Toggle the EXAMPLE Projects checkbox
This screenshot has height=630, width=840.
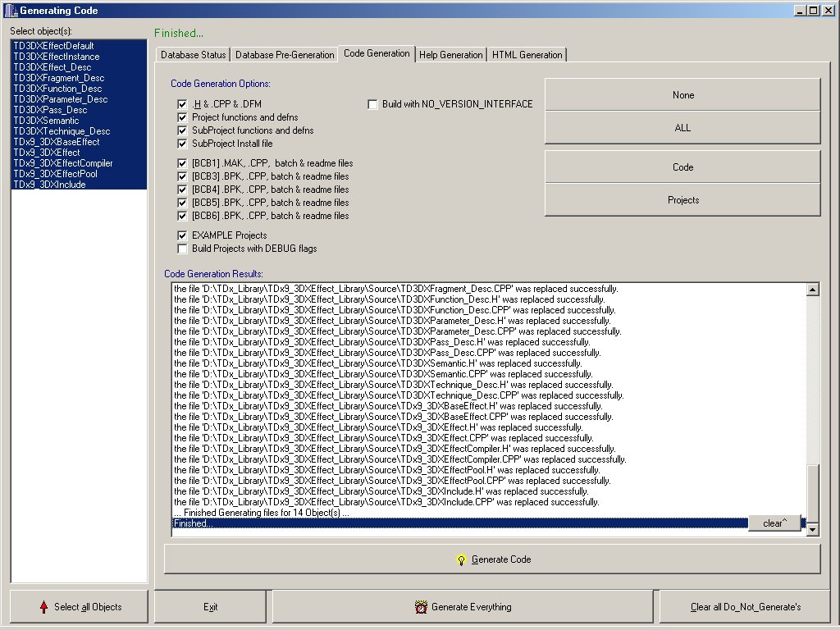[x=183, y=235]
